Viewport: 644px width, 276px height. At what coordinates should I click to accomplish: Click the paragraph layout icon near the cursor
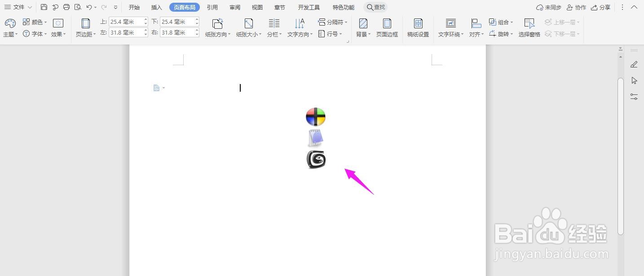[157, 88]
